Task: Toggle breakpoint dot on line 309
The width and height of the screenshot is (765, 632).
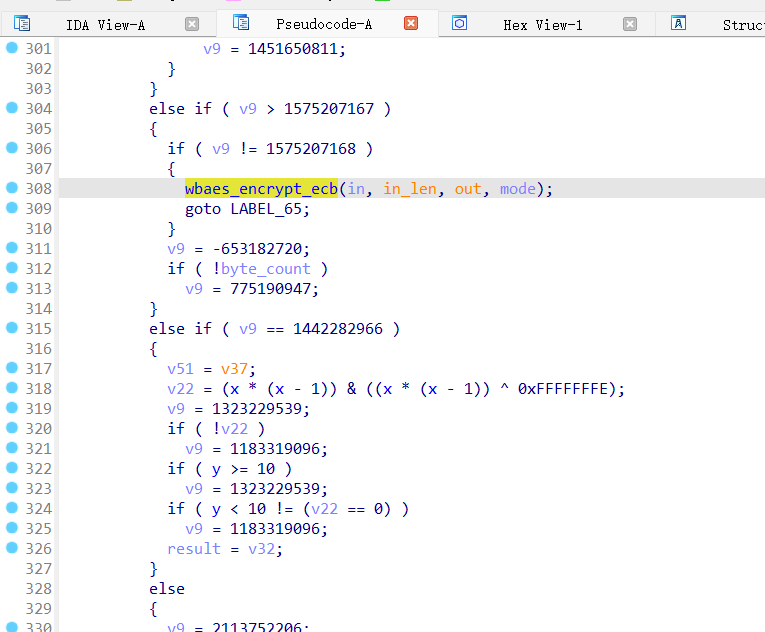Action: click(x=12, y=208)
